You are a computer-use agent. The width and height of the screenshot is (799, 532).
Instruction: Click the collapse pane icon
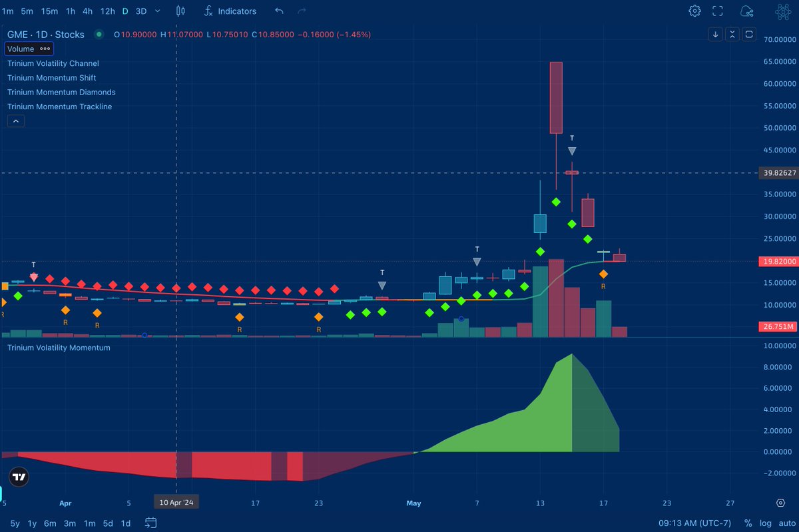tap(732, 35)
